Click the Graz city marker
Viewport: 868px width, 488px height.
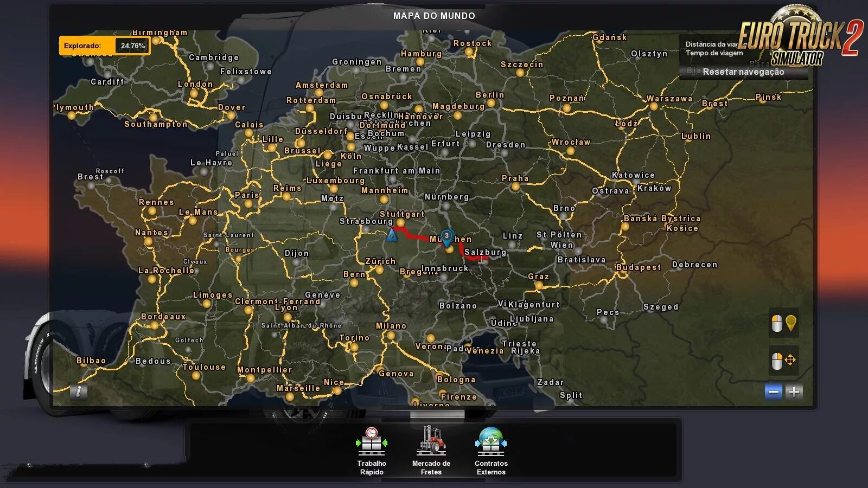pyautogui.click(x=538, y=285)
